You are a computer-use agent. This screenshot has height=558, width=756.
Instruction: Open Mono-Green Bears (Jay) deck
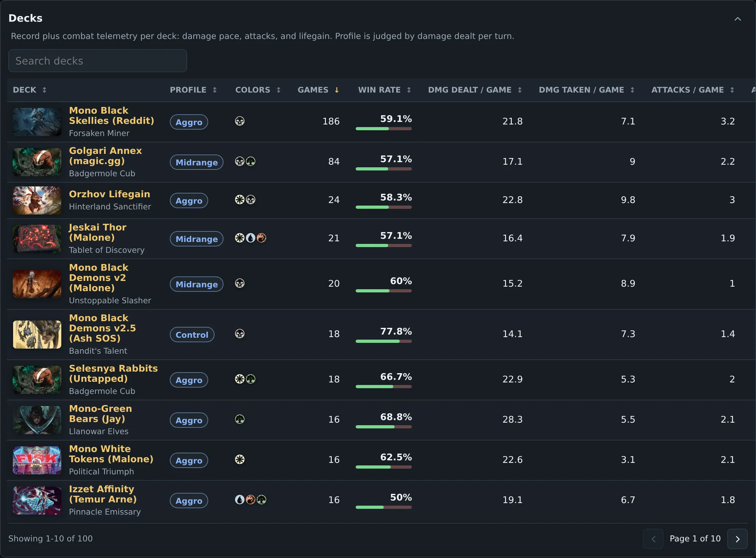pyautogui.click(x=100, y=414)
